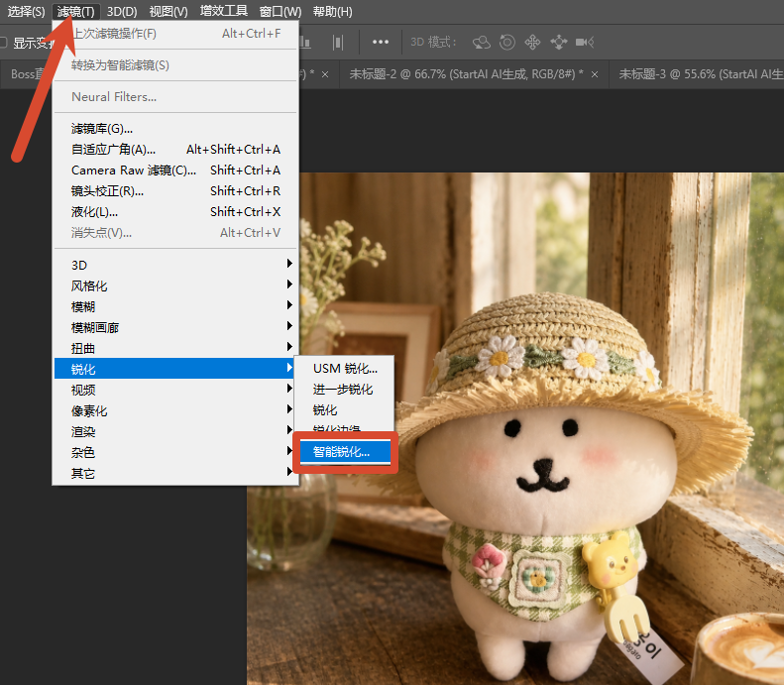Click the 3D zoom camera icon
The width and height of the screenshot is (784, 685).
[x=585, y=42]
